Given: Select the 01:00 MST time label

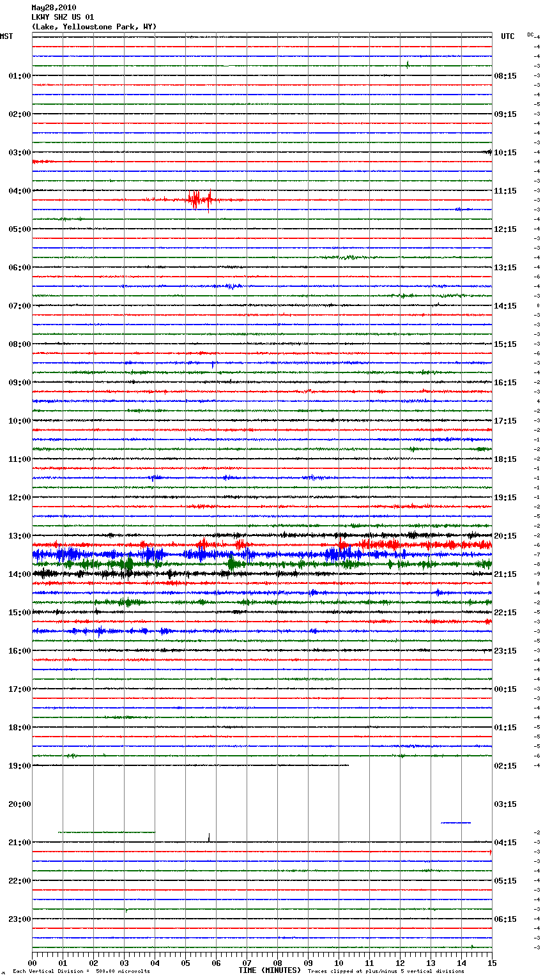Looking at the screenshot, I should 19,76.
